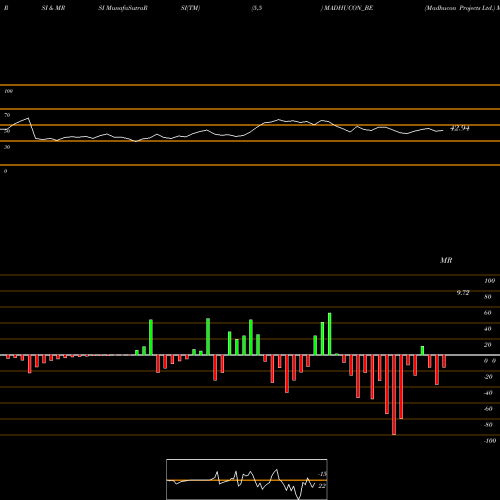Select the 9.72 value under MR
This screenshot has height=500, width=500.
pyautogui.click(x=463, y=293)
